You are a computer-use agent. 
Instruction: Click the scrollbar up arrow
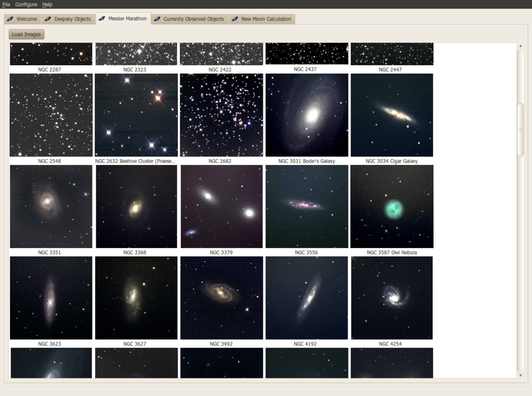coord(520,46)
